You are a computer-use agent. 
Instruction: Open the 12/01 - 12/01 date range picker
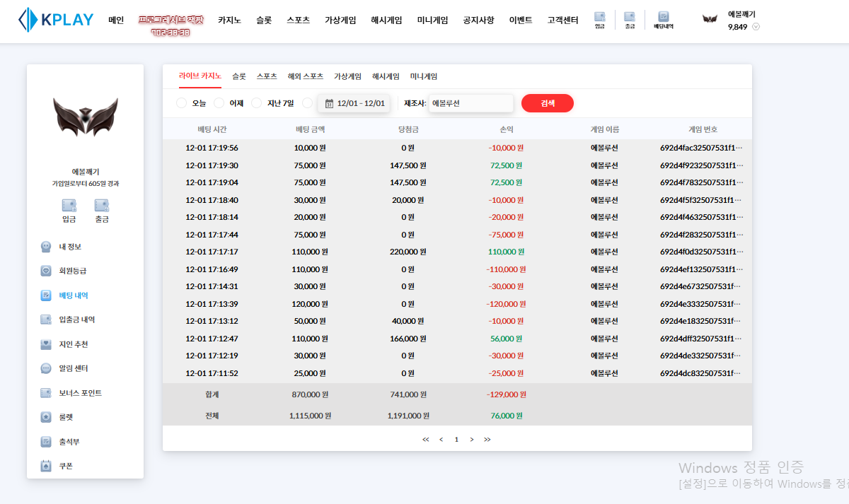(354, 103)
